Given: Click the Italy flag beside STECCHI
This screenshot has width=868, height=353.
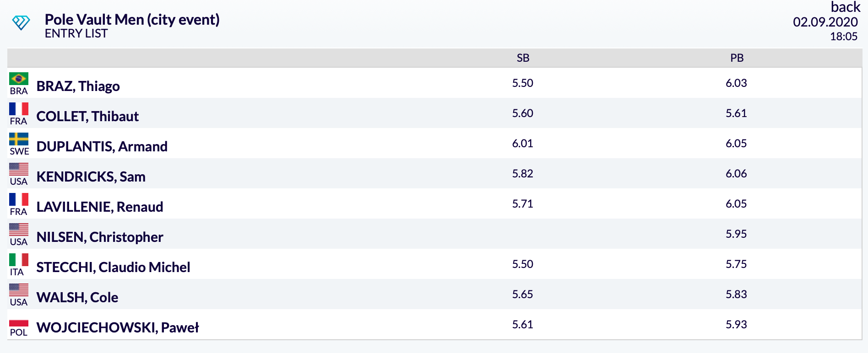Looking at the screenshot, I should (x=19, y=260).
